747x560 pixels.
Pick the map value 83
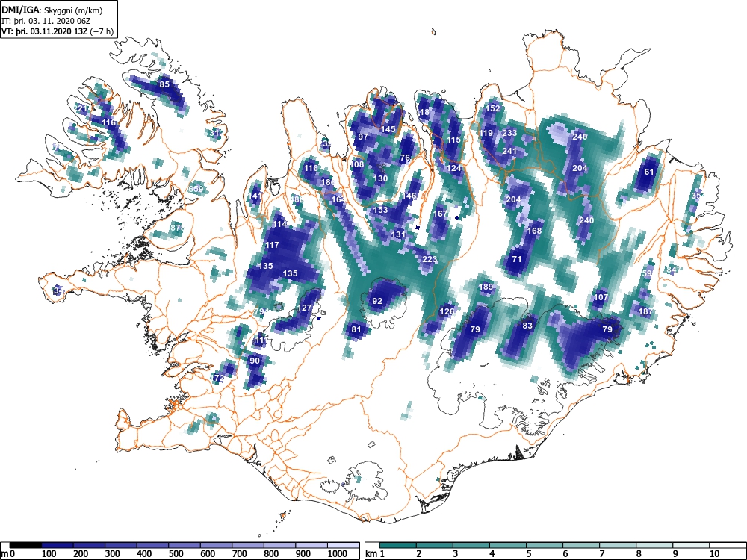527,326
